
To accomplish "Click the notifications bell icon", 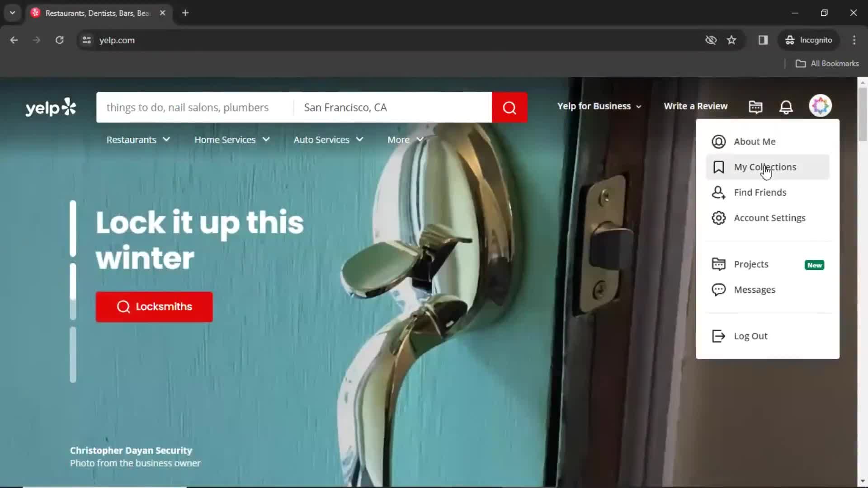I will (x=786, y=106).
